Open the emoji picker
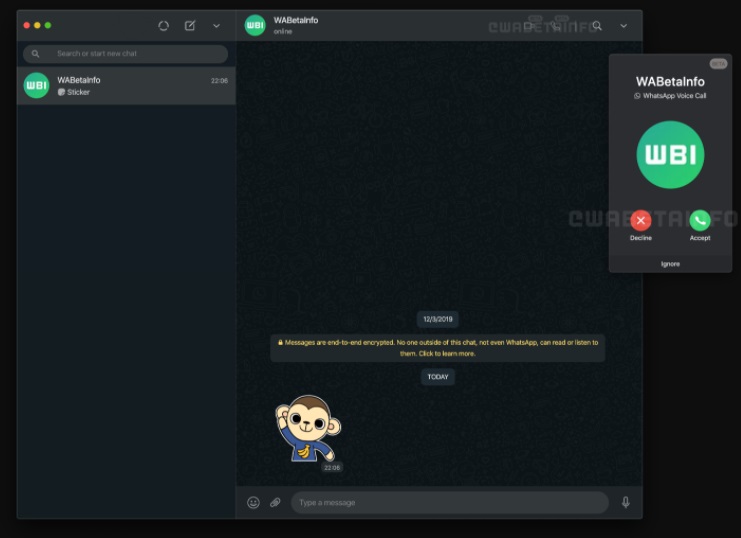 [253, 503]
